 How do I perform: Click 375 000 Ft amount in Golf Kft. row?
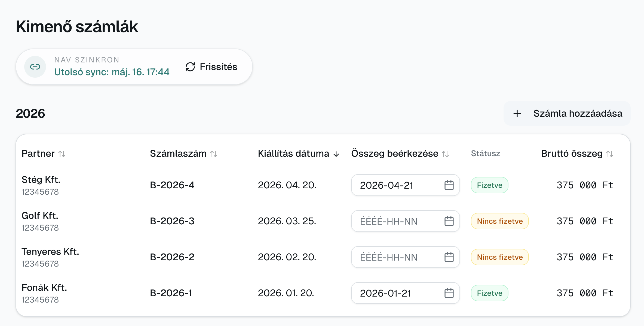[585, 221]
